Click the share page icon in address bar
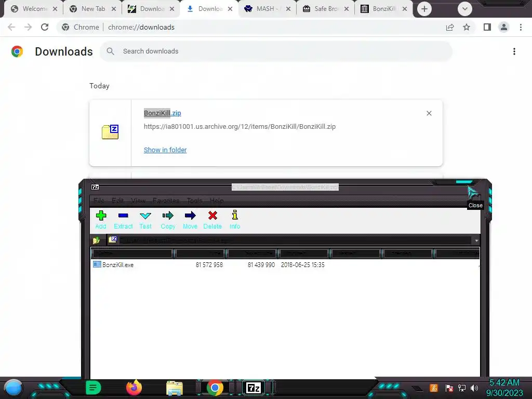Screen dimensions: 532x399 (450, 27)
